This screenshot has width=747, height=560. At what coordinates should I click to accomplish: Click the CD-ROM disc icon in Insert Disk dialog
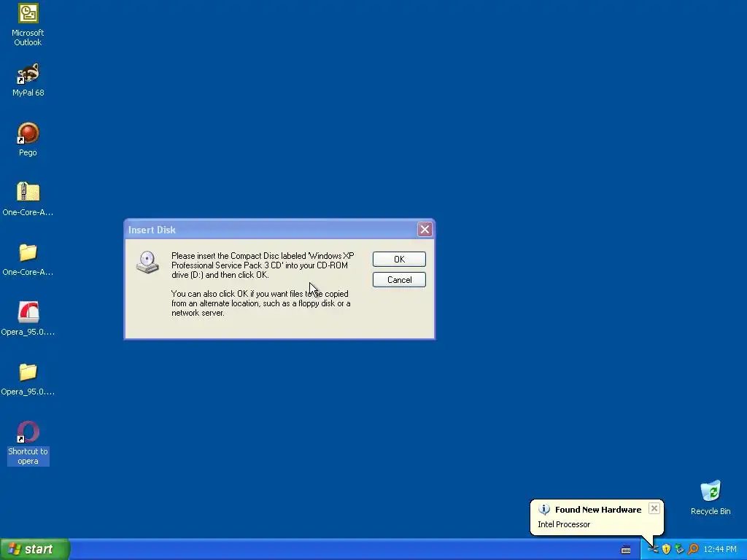(147, 262)
